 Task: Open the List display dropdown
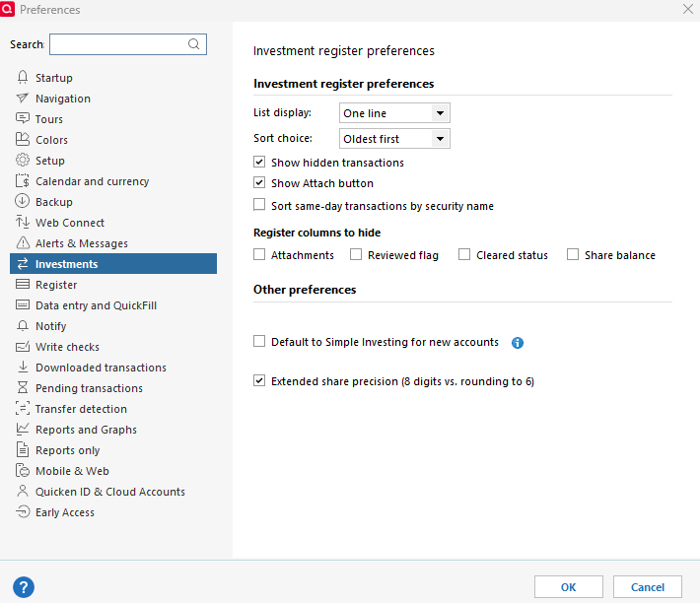click(x=394, y=113)
